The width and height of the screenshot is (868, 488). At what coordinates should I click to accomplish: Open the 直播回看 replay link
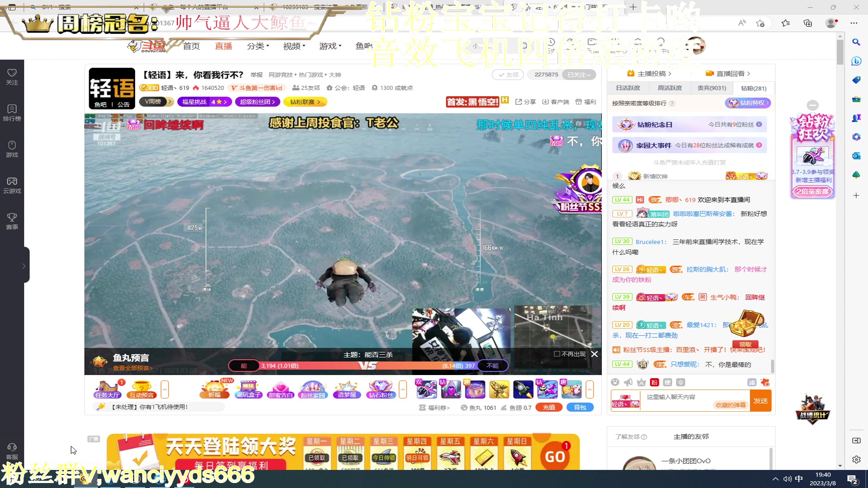(728, 74)
